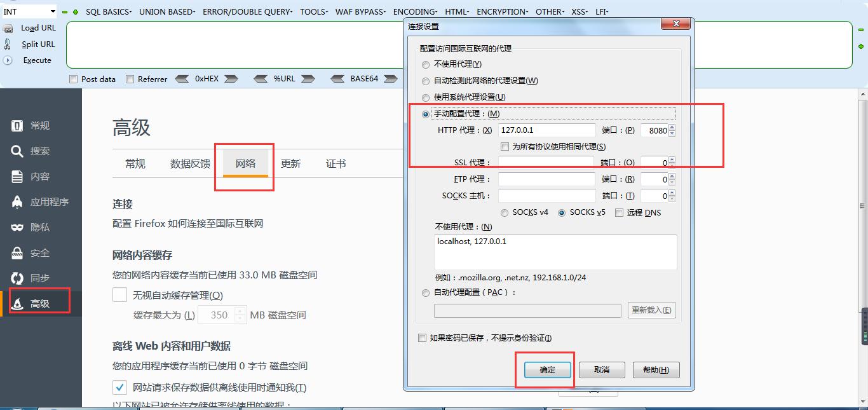Viewport: 868px width, 410px height.
Task: Click the Load URL icon
Action: (x=9, y=28)
